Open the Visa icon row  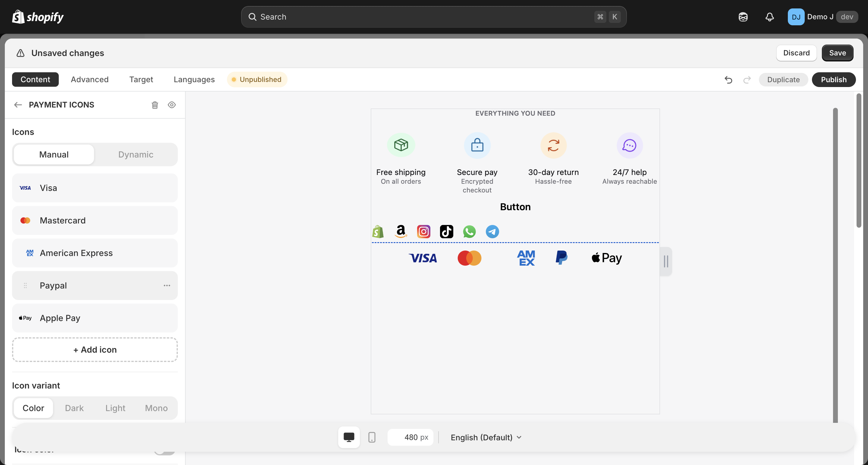point(95,188)
